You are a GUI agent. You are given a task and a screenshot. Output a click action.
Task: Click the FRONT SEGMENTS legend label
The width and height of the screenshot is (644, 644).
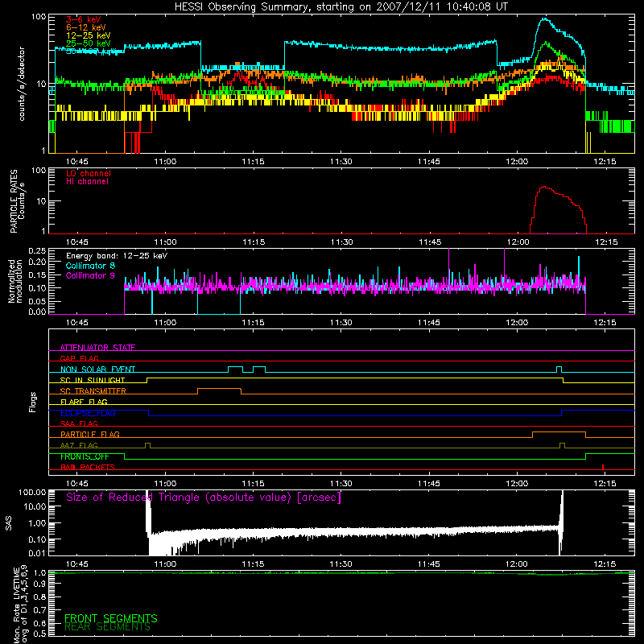tap(111, 618)
